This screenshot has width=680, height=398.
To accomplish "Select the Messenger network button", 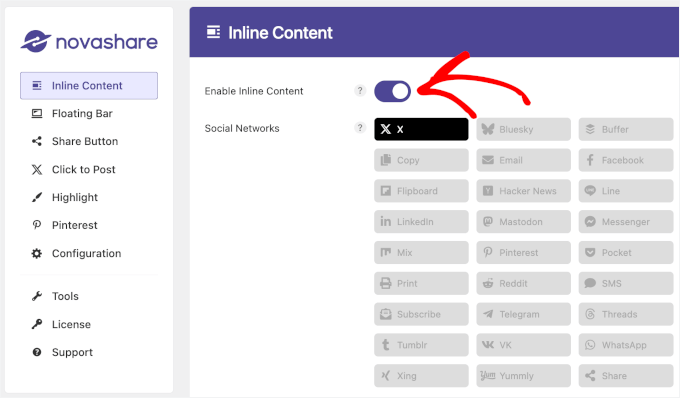I will (x=626, y=222).
